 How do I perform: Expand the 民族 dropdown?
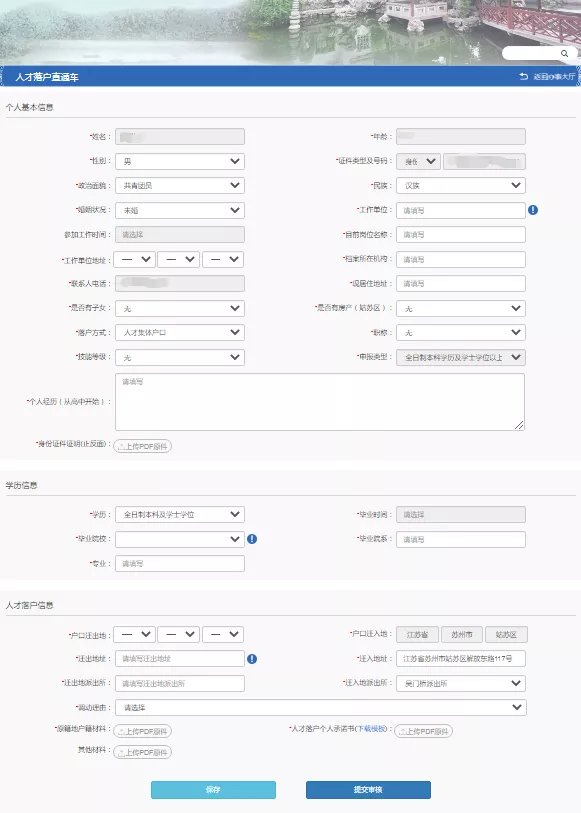coord(461,186)
